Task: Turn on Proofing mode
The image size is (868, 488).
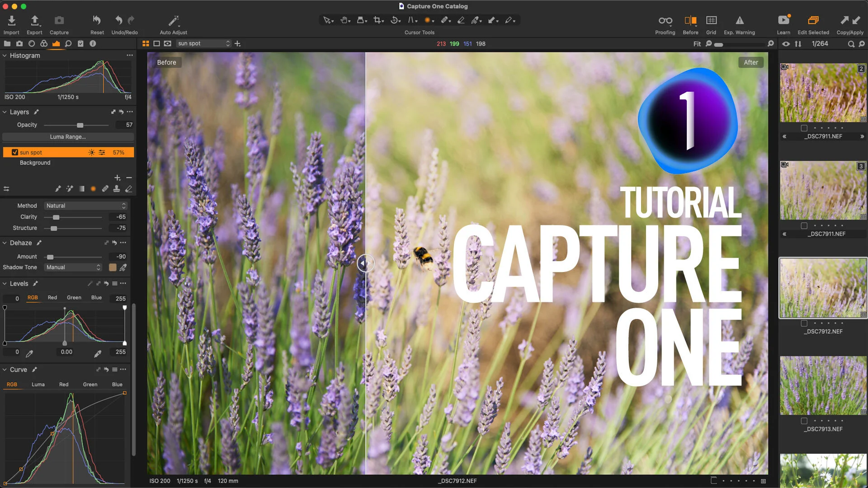Action: pos(665,20)
